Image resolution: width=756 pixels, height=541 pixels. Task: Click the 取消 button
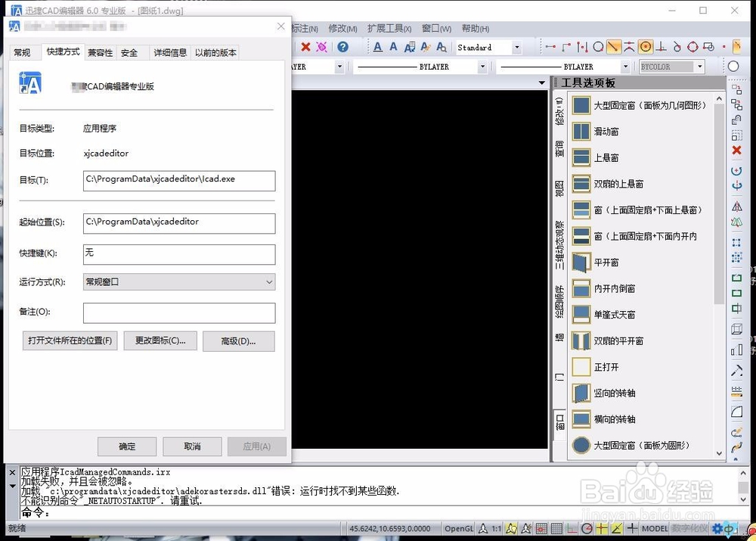192,446
